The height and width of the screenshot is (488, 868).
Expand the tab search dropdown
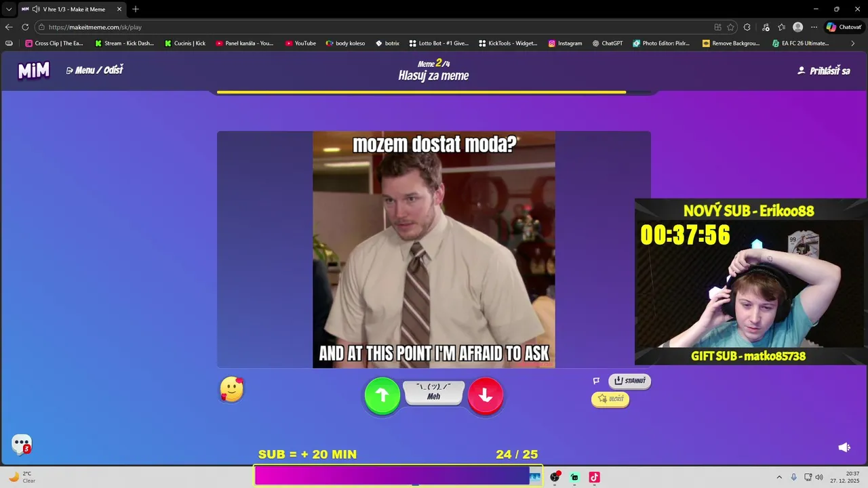(9, 9)
